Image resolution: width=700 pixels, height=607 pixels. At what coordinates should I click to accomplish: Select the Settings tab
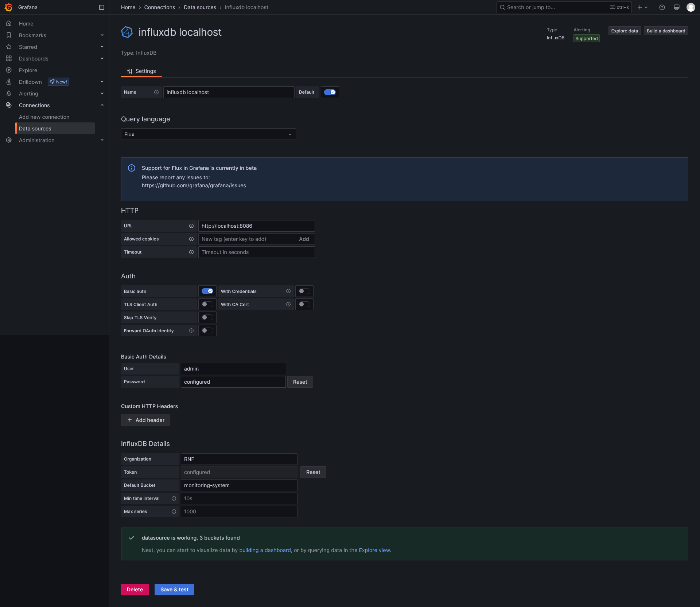click(141, 71)
